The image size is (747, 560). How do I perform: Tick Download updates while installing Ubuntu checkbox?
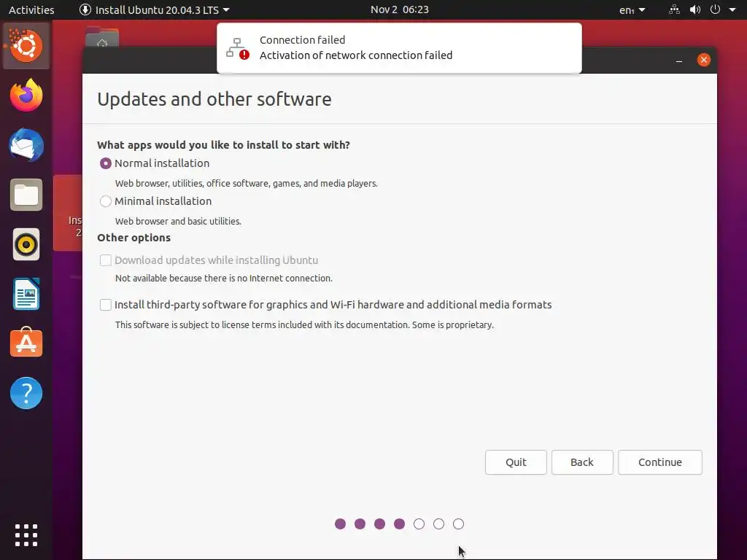coord(106,260)
